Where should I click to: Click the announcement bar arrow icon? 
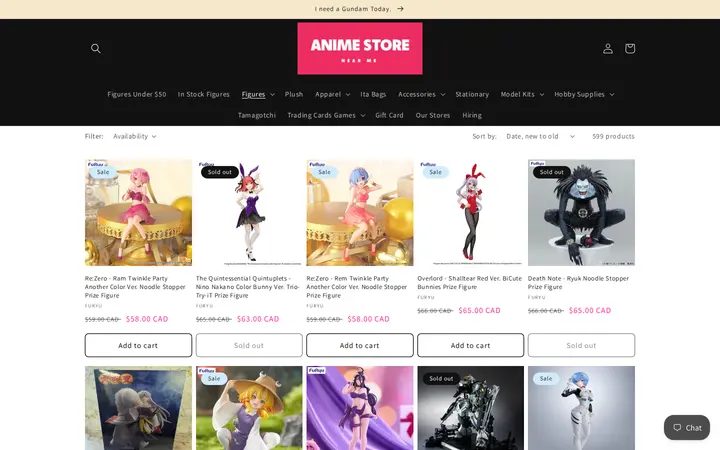pos(400,9)
